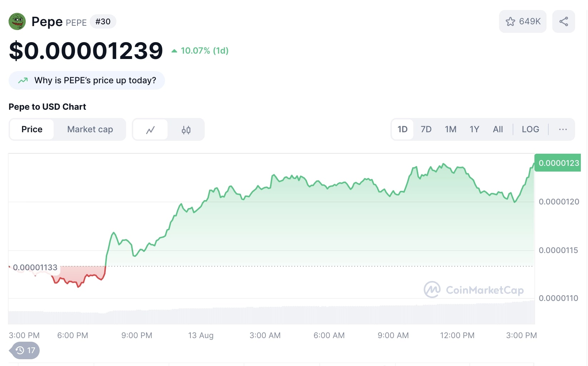Open the history clock badge showing 17
This screenshot has width=588, height=366.
pos(25,350)
